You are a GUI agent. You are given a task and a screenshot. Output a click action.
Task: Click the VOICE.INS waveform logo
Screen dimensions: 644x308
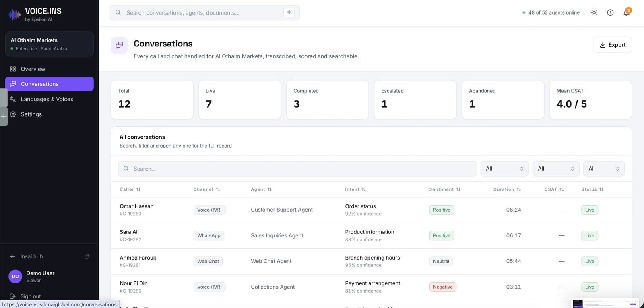coord(14,15)
